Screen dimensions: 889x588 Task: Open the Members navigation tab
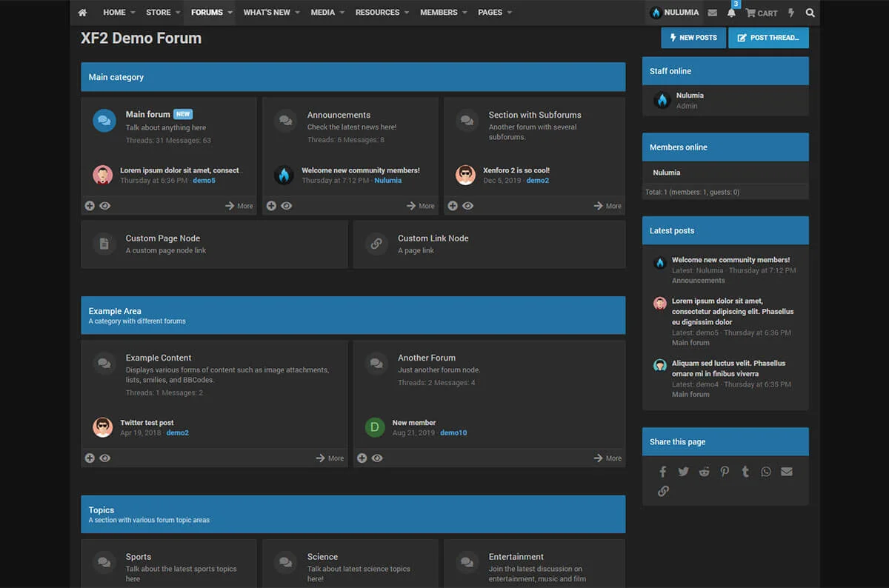coord(438,13)
